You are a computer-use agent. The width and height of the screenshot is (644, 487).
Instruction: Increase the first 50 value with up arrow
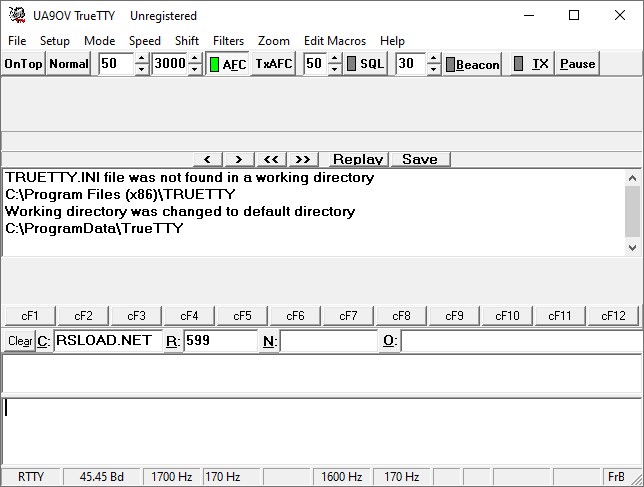coord(141,58)
